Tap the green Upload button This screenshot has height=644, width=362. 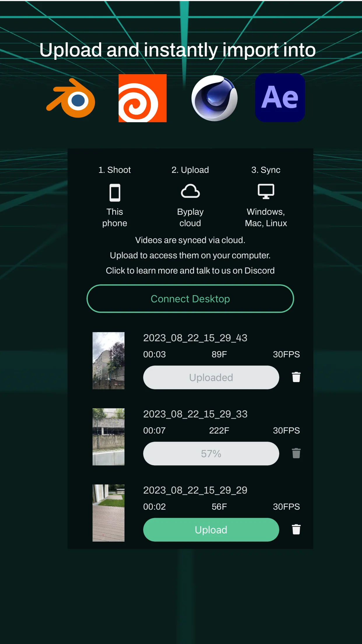pyautogui.click(x=211, y=530)
